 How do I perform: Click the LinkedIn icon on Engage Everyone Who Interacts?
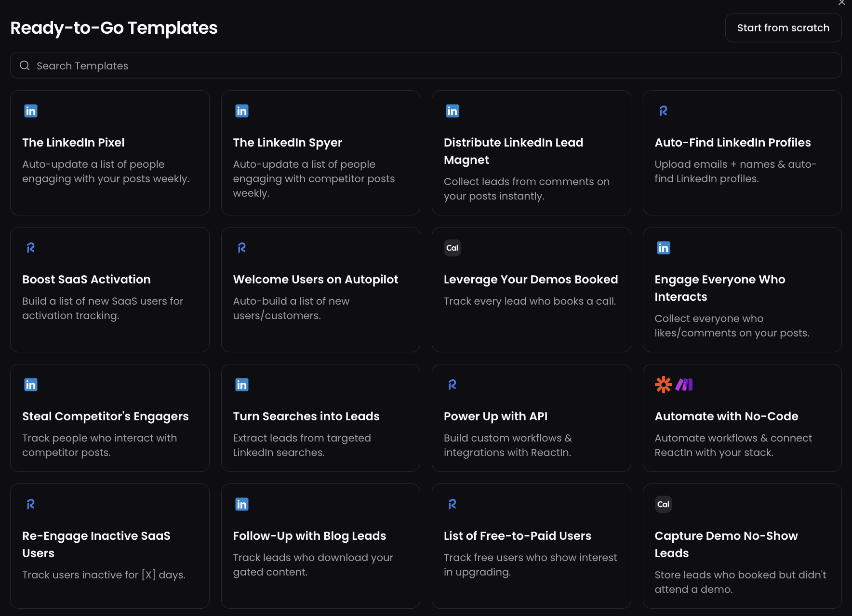point(663,247)
